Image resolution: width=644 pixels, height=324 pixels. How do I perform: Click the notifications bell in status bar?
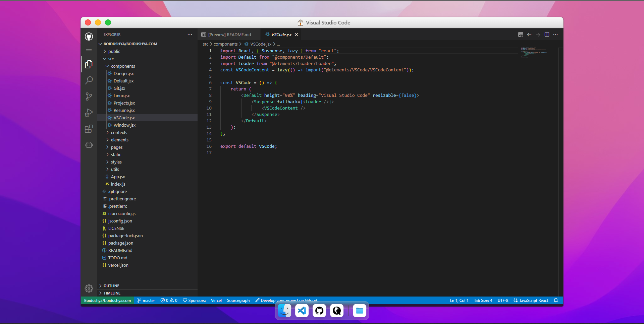(556, 300)
